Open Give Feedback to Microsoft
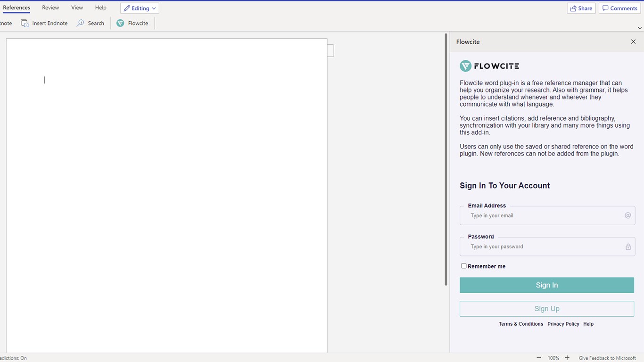The width and height of the screenshot is (644, 362). pyautogui.click(x=607, y=358)
